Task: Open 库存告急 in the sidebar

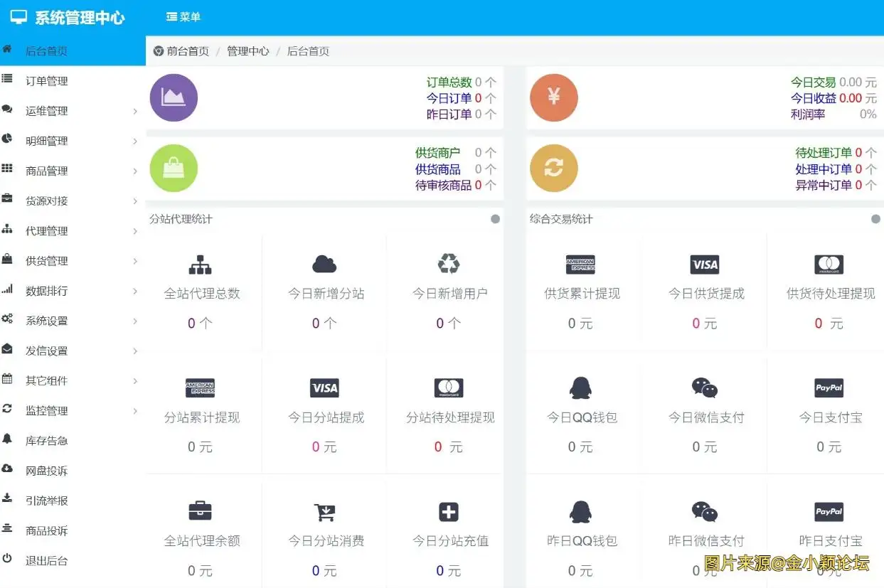Action: pyautogui.click(x=47, y=441)
